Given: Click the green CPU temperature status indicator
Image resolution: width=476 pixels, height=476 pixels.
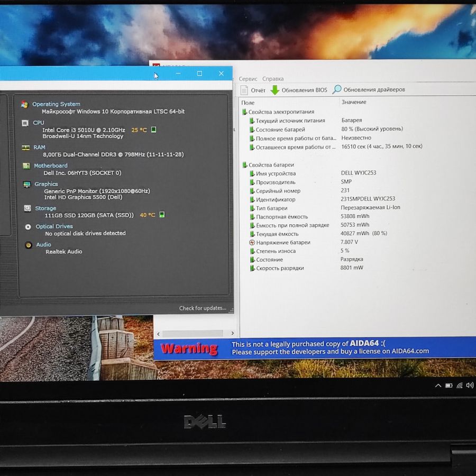Looking at the screenshot, I should (153, 130).
